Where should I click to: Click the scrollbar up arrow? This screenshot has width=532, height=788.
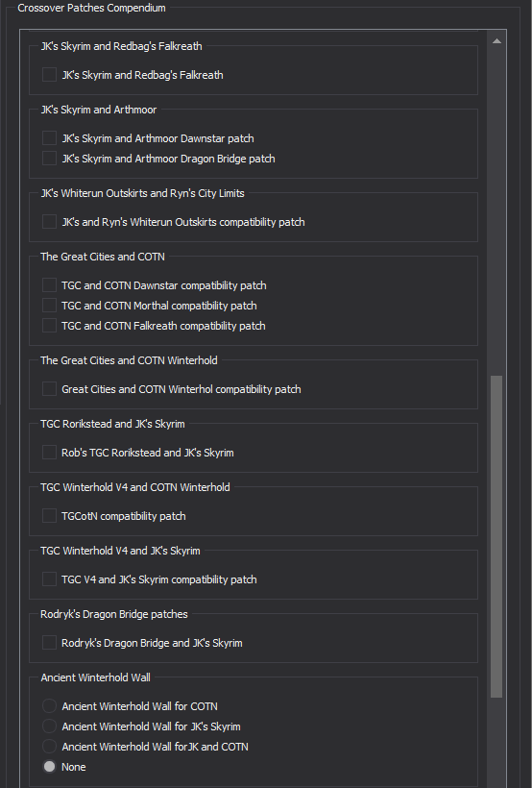point(496,41)
